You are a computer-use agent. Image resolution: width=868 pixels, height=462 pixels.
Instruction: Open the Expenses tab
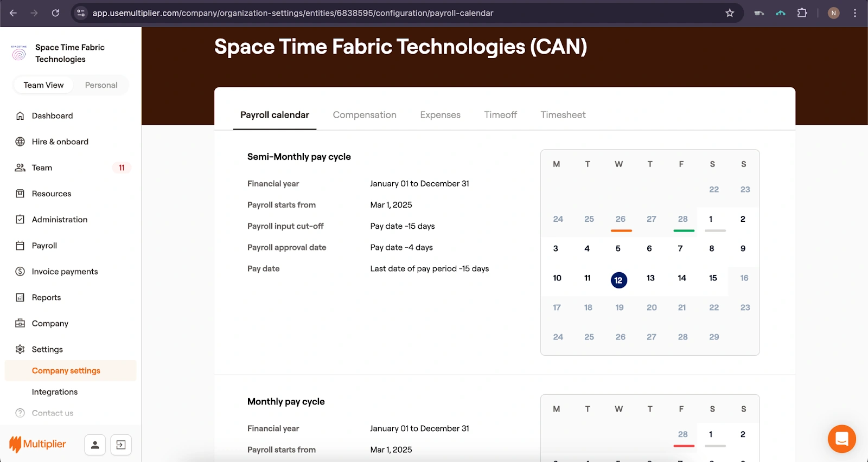[x=440, y=115]
